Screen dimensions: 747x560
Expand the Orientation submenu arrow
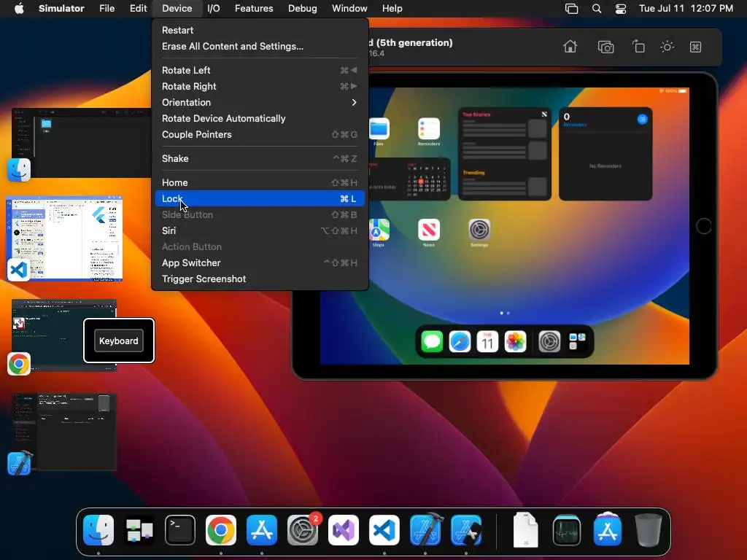pyautogui.click(x=354, y=102)
